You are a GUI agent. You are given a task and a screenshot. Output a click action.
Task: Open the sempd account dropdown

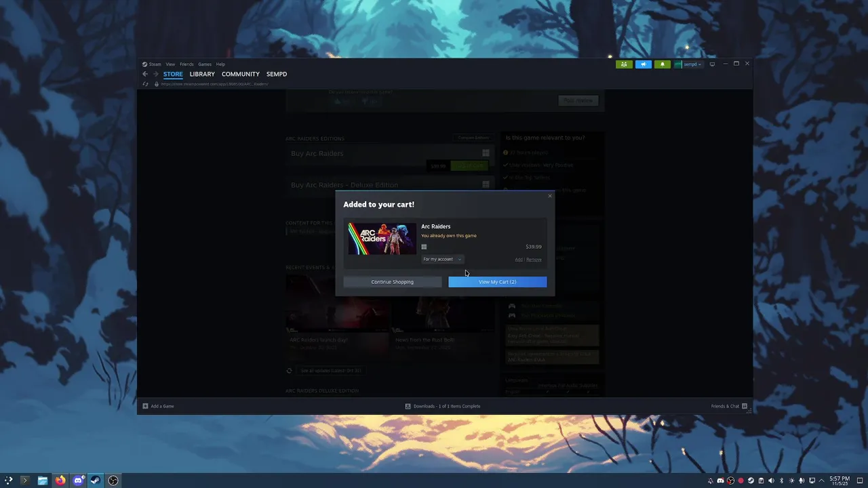click(688, 64)
